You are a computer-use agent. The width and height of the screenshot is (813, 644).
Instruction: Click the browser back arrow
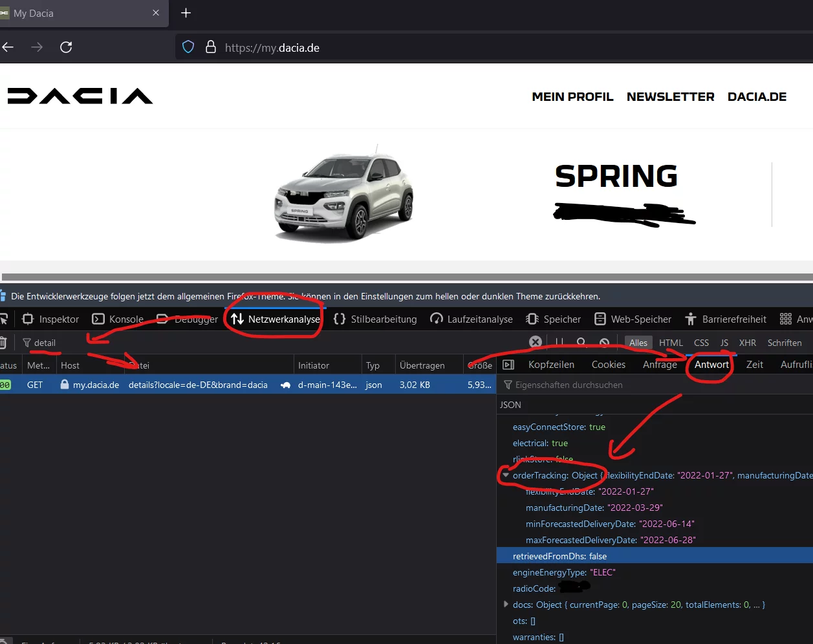(x=8, y=47)
